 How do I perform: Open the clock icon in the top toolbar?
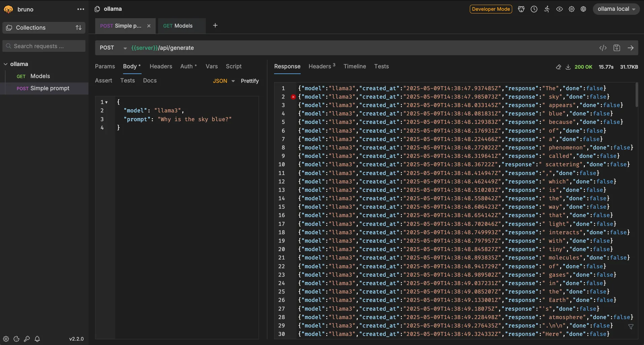pos(534,9)
